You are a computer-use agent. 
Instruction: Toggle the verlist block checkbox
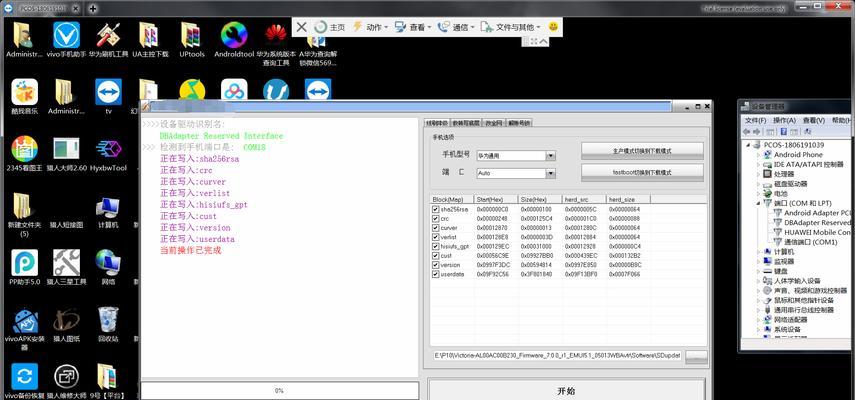(x=435, y=237)
